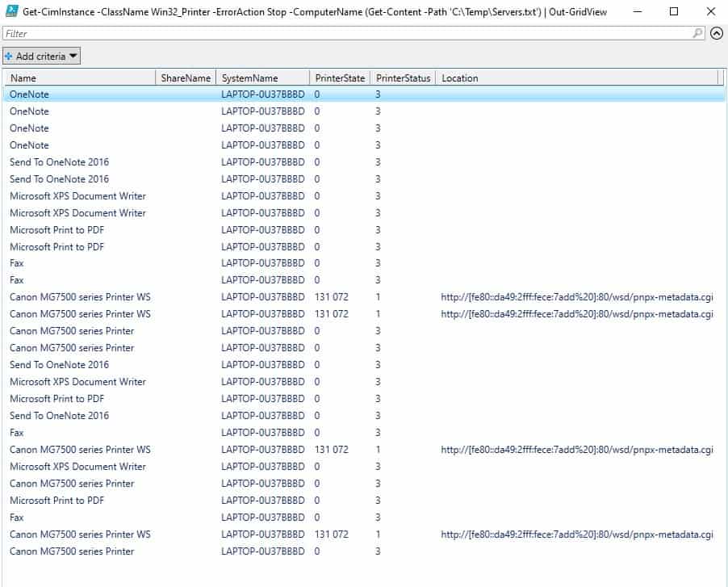Select the last Microsoft Print to PDF row

tap(365, 500)
